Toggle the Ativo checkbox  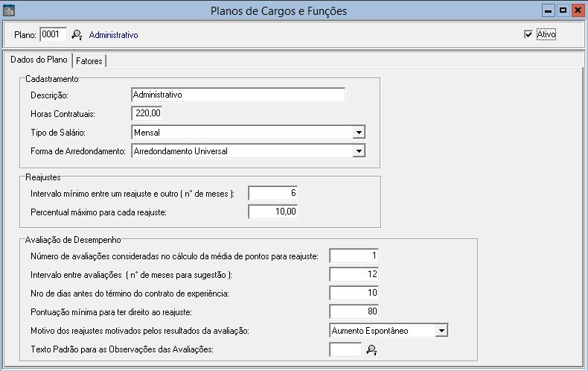[x=528, y=34]
